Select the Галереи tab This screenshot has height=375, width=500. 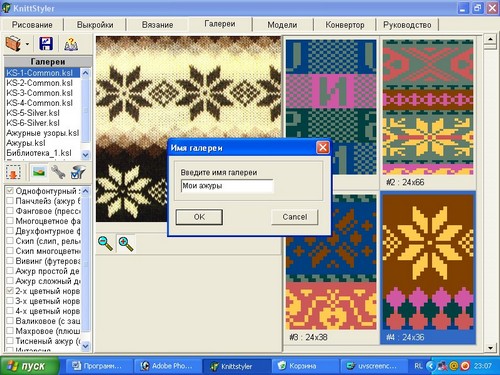click(x=220, y=24)
